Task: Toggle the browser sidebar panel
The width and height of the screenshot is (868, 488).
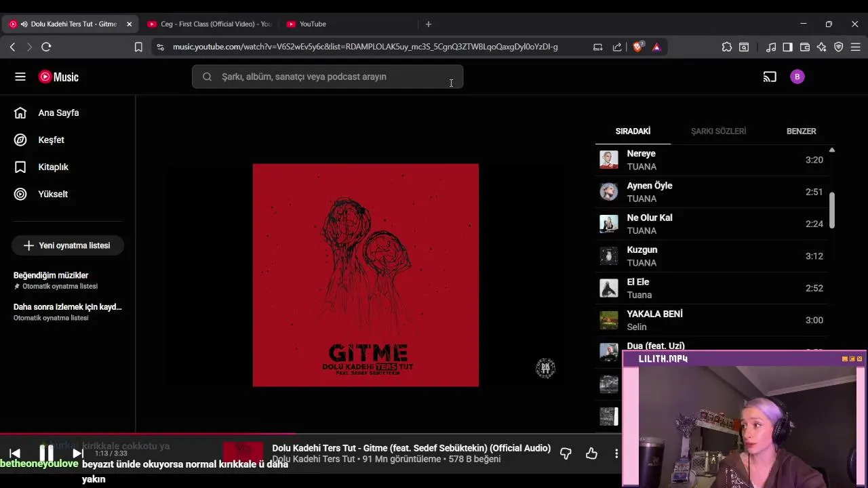Action: coord(787,47)
